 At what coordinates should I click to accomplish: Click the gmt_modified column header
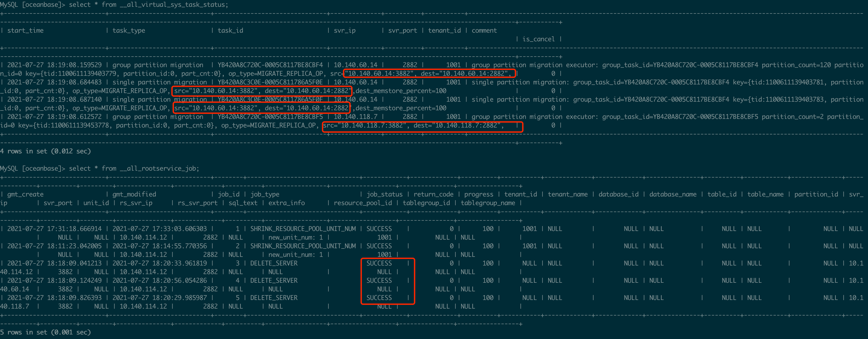pyautogui.click(x=134, y=194)
